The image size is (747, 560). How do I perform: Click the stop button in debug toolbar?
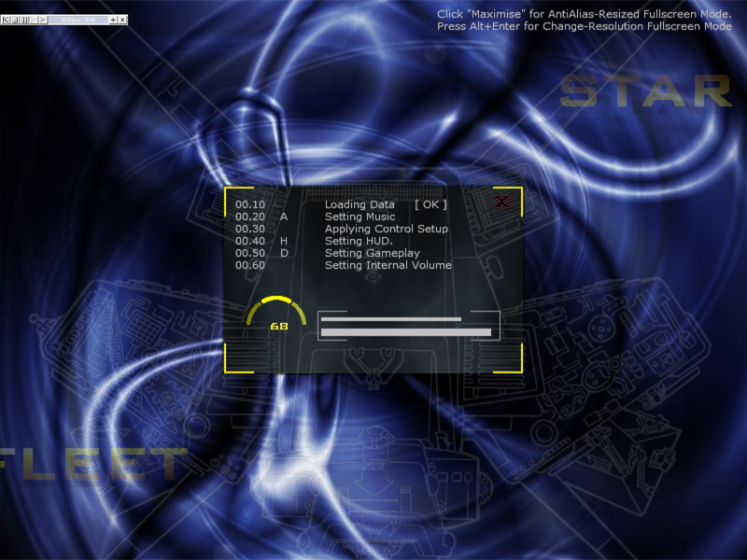tap(15, 20)
